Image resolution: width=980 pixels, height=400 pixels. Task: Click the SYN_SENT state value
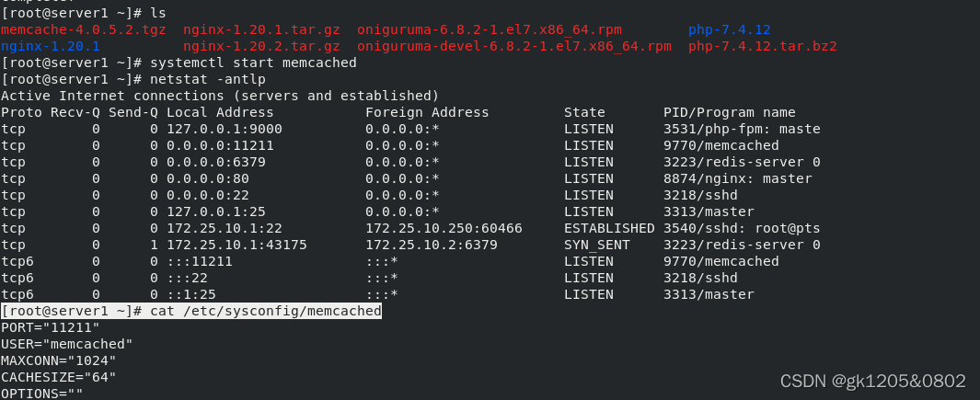597,245
